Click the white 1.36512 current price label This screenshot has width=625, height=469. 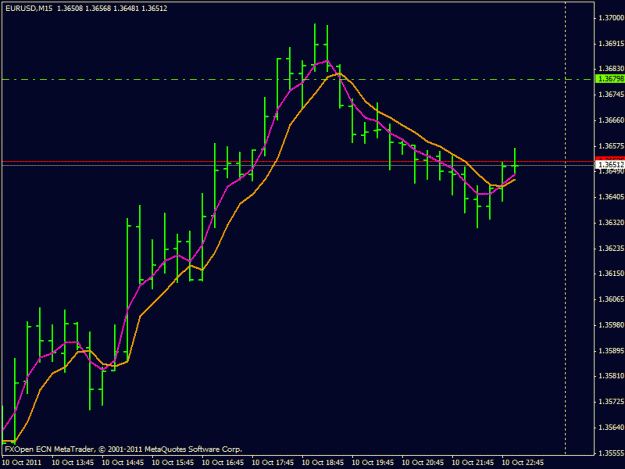610,165
